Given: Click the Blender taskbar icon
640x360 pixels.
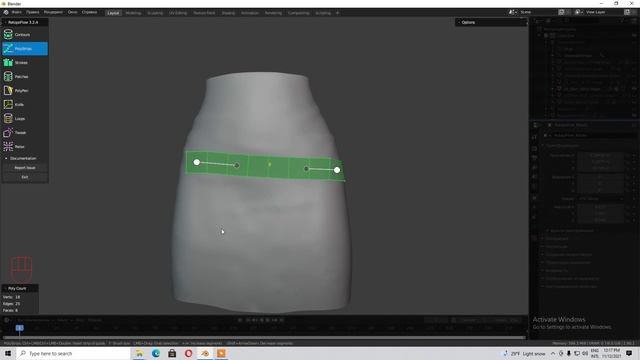Looking at the screenshot, I should click(205, 353).
